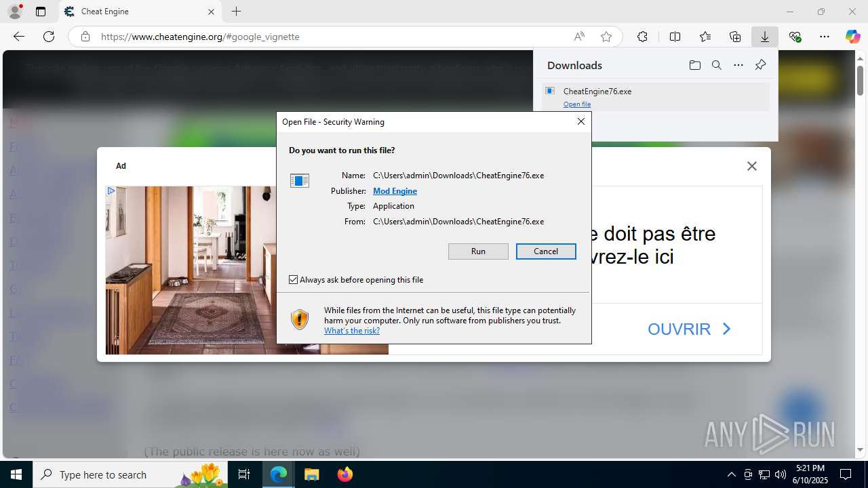
Task: Open the What's the risk link
Action: click(x=352, y=331)
